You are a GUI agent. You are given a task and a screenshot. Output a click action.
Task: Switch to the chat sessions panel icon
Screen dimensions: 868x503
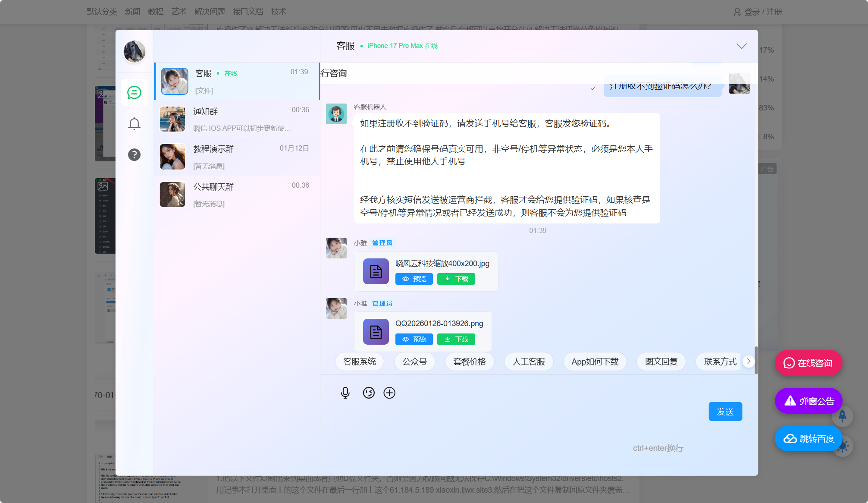coord(134,92)
